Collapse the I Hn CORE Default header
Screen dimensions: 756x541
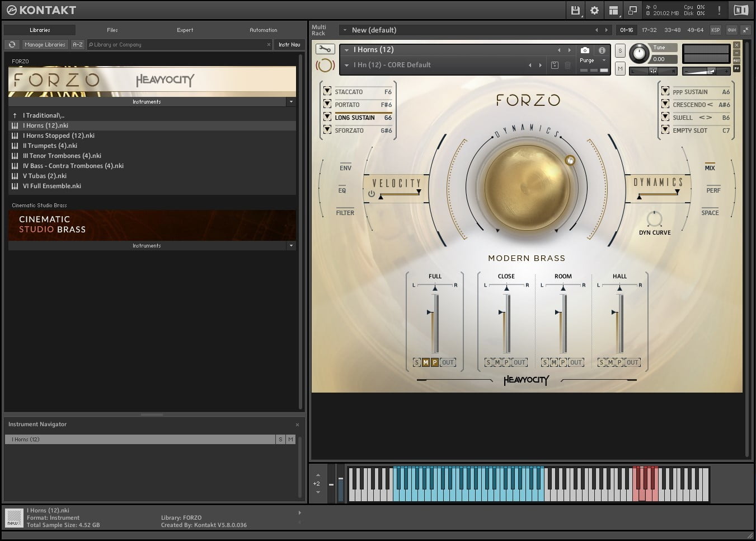pos(348,65)
